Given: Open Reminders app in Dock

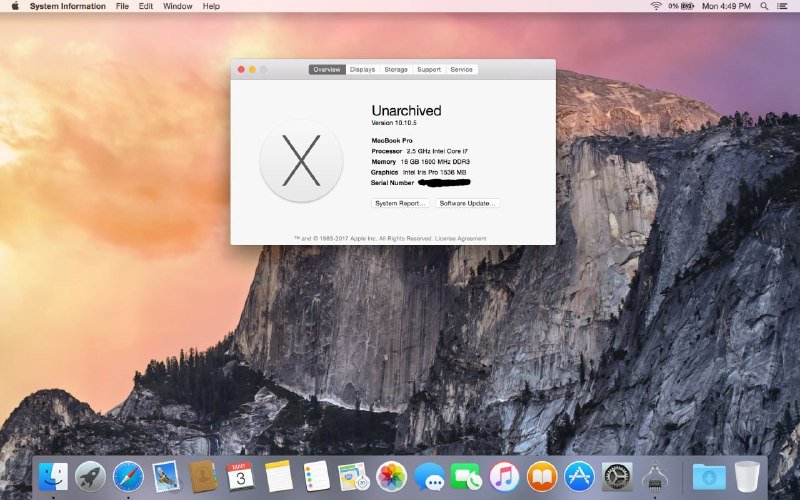Looking at the screenshot, I should pyautogui.click(x=316, y=477).
